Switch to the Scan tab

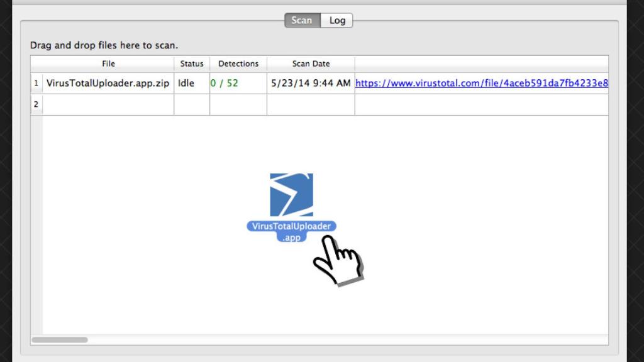coord(302,20)
